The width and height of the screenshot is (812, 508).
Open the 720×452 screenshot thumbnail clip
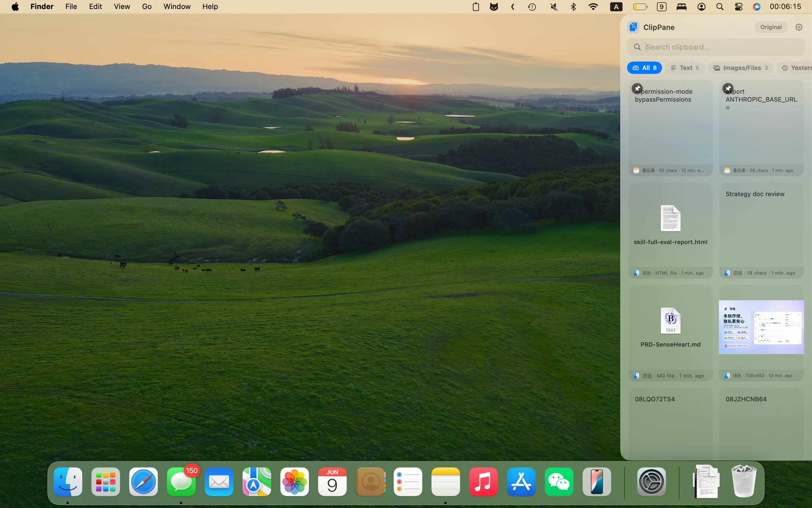pos(761,327)
